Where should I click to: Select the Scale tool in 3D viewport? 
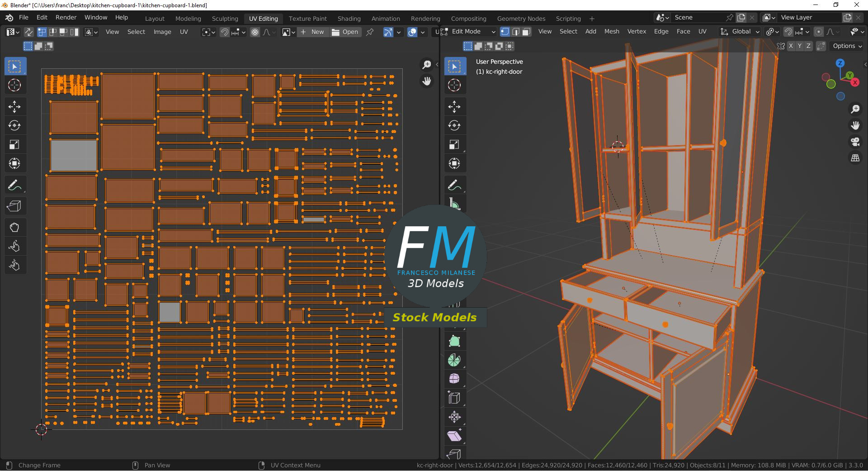click(454, 144)
